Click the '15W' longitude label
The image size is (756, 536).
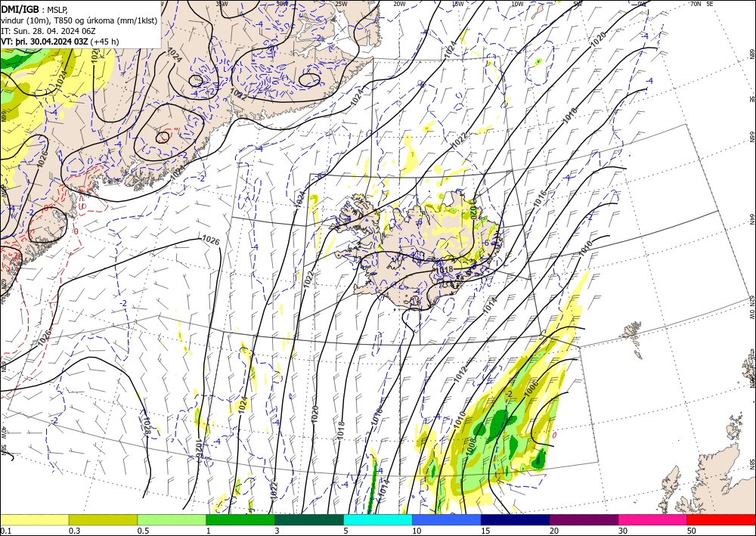457,4
